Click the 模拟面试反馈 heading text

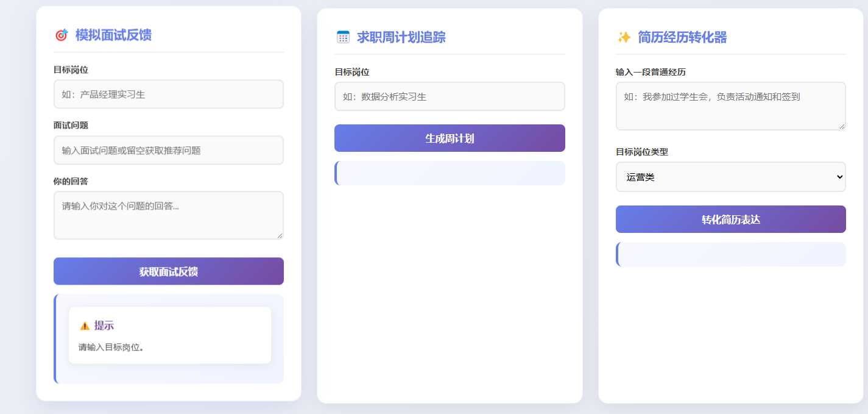113,35
